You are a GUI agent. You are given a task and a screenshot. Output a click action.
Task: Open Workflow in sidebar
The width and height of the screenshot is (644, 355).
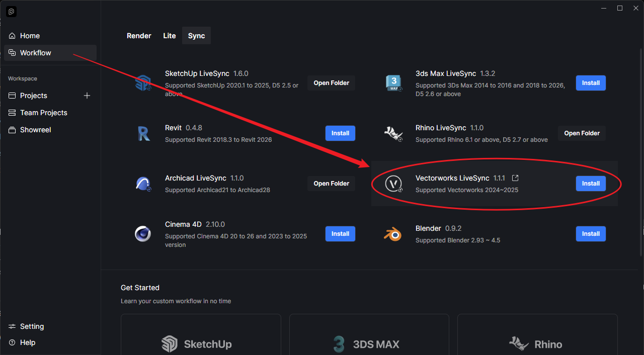50,53
